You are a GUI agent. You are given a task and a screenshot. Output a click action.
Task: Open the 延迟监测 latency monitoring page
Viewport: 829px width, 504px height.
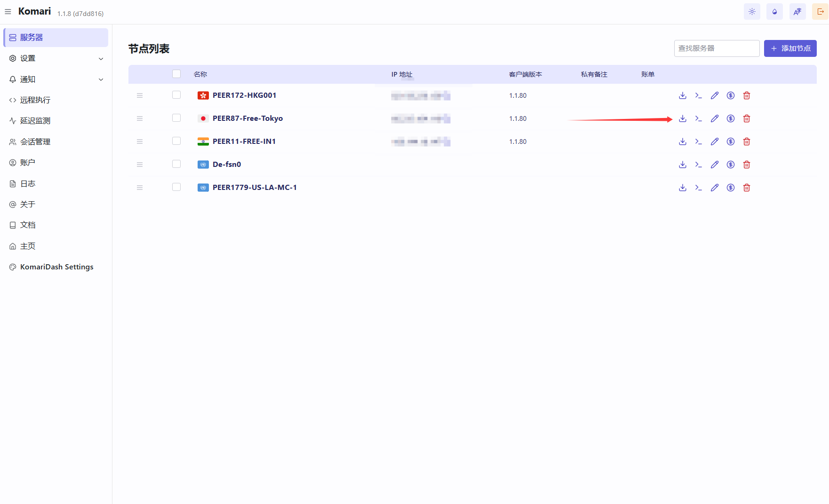point(35,121)
